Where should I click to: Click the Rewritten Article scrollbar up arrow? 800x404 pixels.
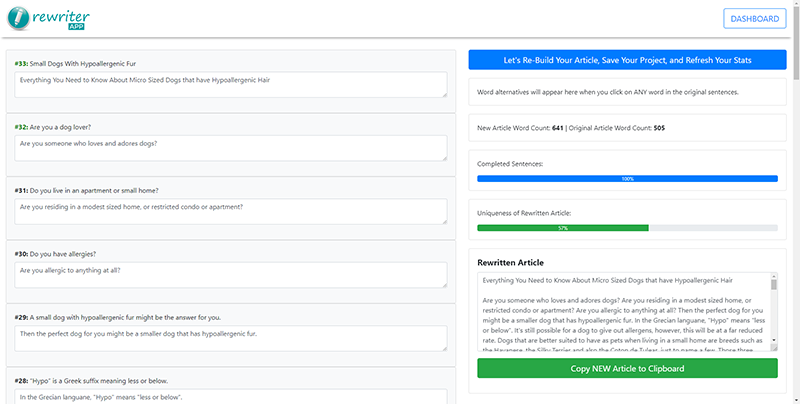point(773,276)
